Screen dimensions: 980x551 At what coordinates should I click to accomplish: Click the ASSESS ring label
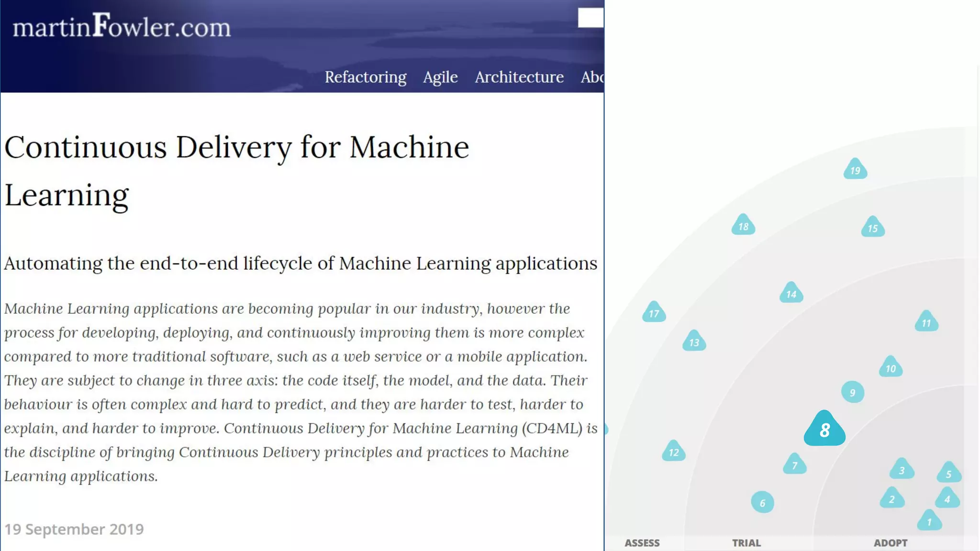tap(642, 543)
